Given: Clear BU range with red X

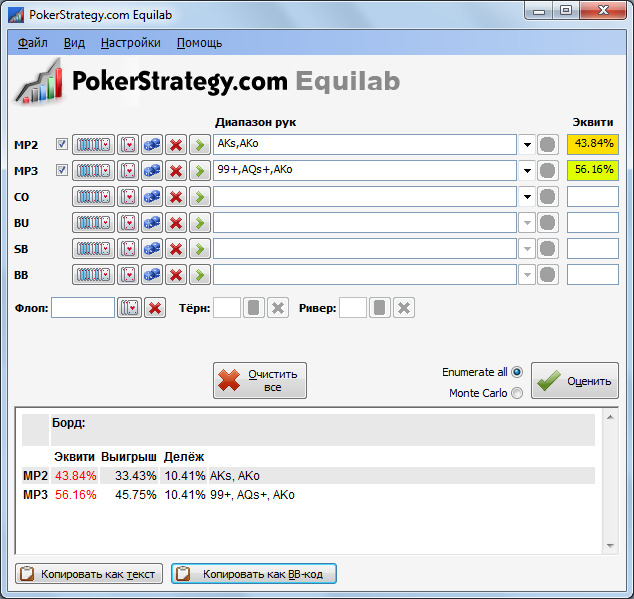Looking at the screenshot, I should click(176, 222).
